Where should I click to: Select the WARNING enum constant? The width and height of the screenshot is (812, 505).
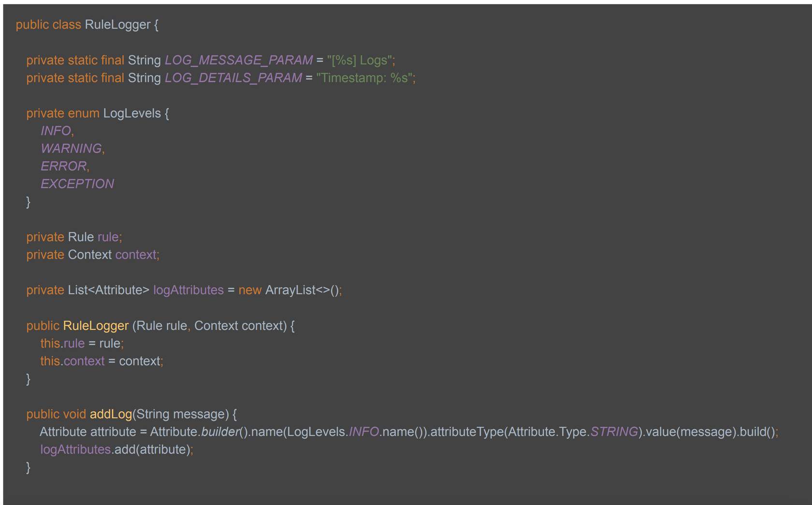[x=71, y=149]
